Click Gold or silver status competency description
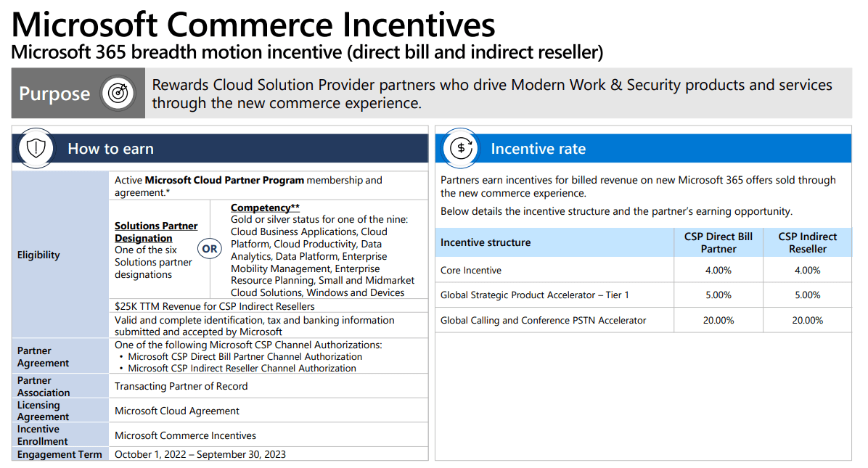 click(322, 256)
